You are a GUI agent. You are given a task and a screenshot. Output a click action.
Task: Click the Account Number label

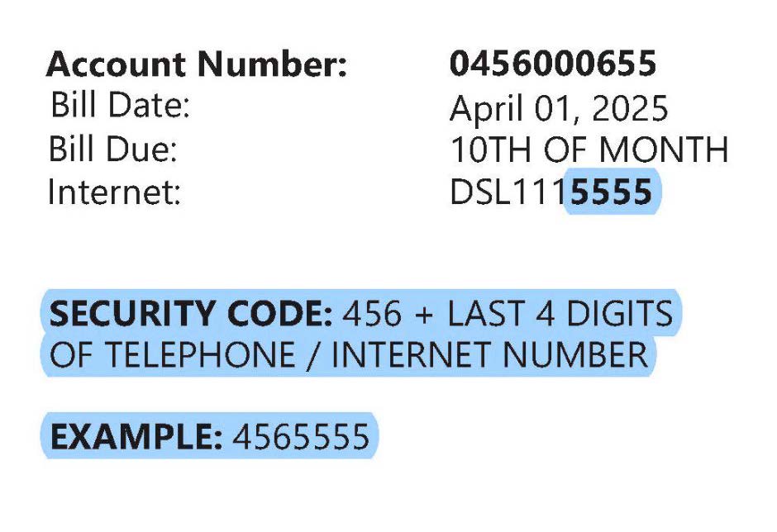197,64
